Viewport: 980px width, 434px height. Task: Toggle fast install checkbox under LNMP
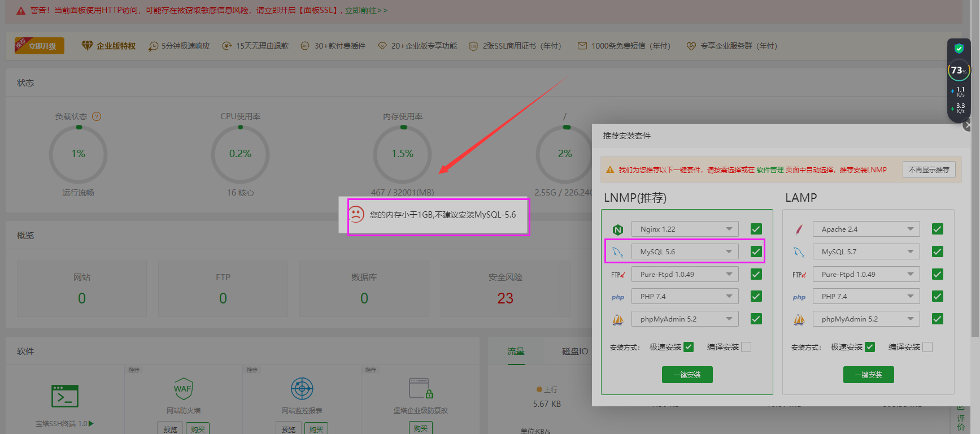689,347
